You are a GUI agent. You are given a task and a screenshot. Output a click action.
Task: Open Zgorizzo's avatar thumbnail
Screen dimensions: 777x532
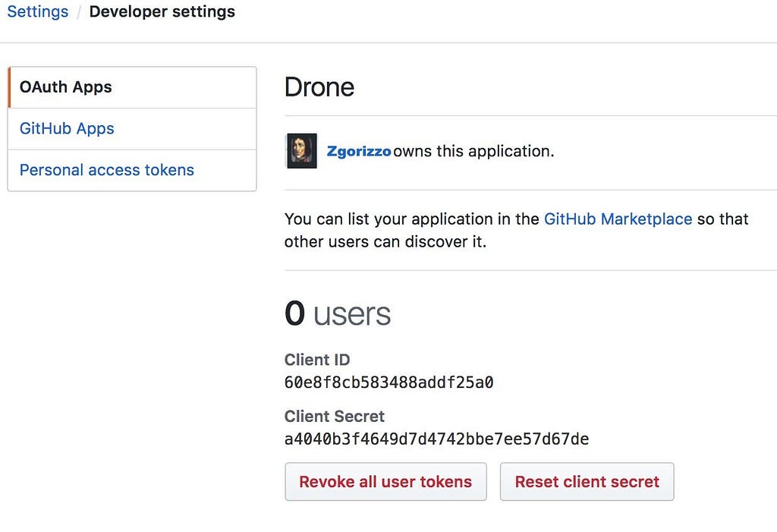(x=302, y=151)
